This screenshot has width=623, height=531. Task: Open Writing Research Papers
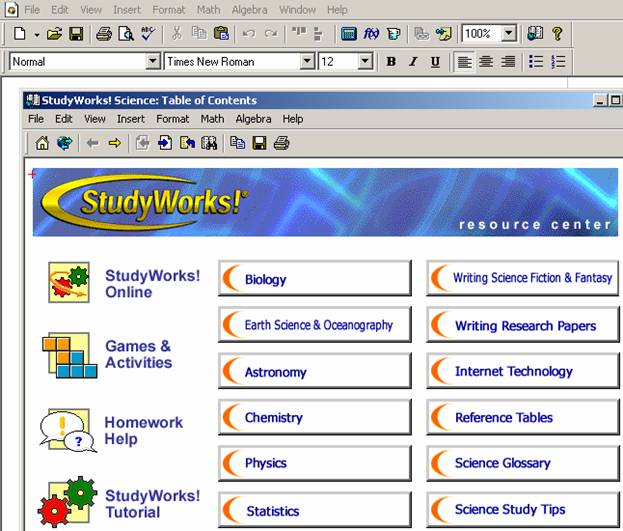522,324
